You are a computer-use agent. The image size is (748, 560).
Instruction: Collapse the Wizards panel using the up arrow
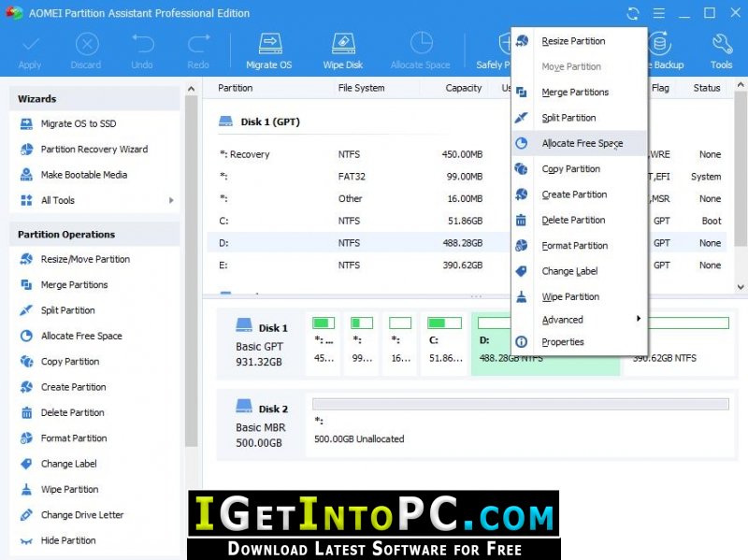pos(192,89)
